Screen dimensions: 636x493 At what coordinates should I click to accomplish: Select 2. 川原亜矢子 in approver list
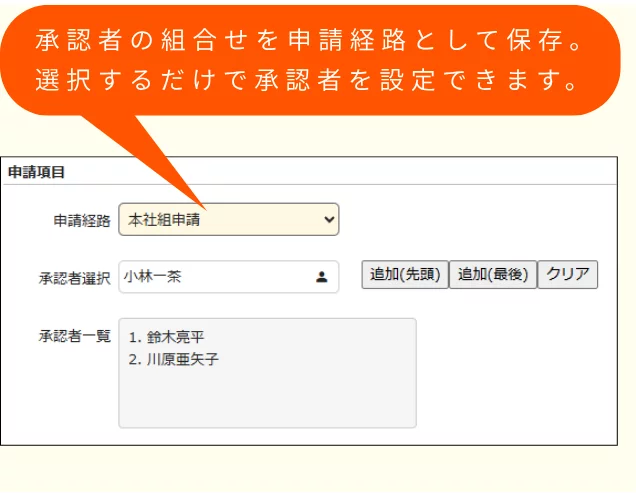174,359
